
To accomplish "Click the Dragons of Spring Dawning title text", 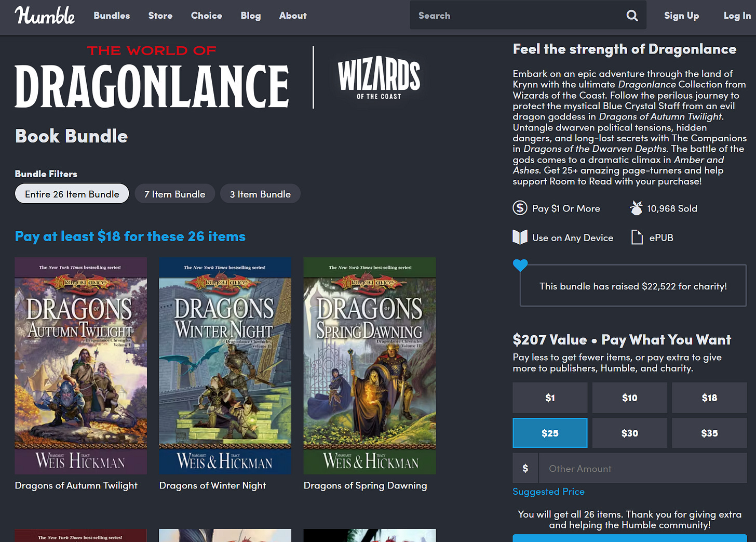I will [366, 485].
